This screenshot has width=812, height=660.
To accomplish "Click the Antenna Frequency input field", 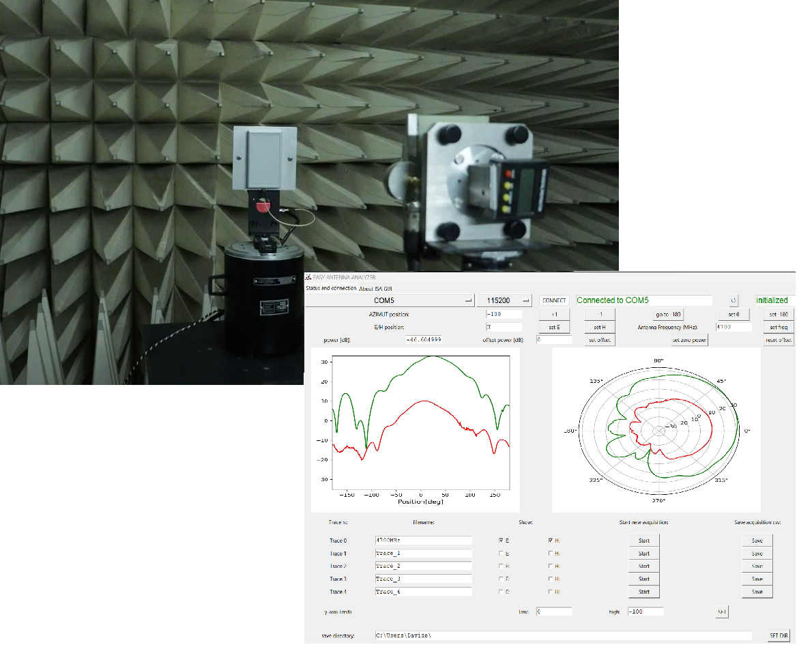I will tap(734, 327).
